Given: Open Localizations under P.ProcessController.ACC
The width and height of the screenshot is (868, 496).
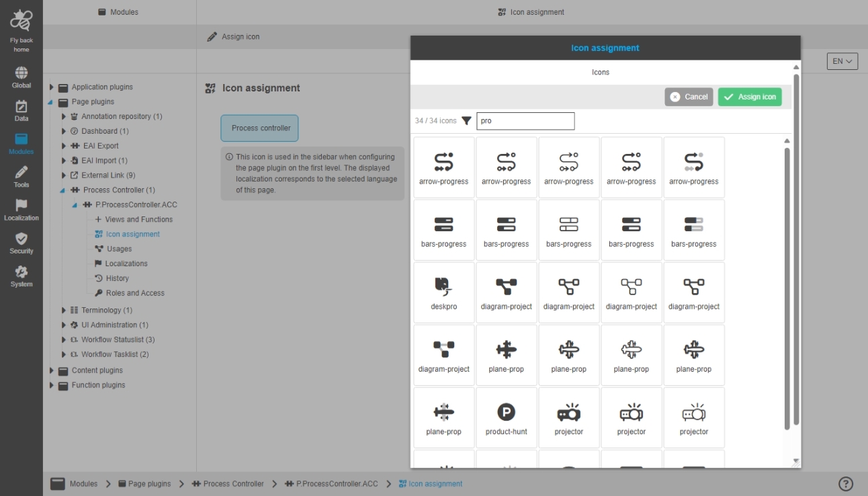Looking at the screenshot, I should tap(121, 264).
